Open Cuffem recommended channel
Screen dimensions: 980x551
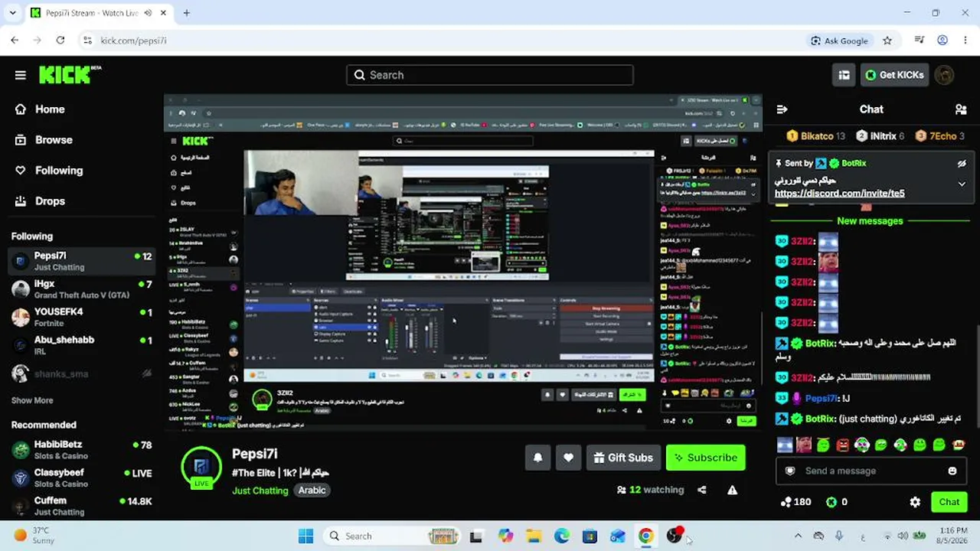(x=83, y=506)
